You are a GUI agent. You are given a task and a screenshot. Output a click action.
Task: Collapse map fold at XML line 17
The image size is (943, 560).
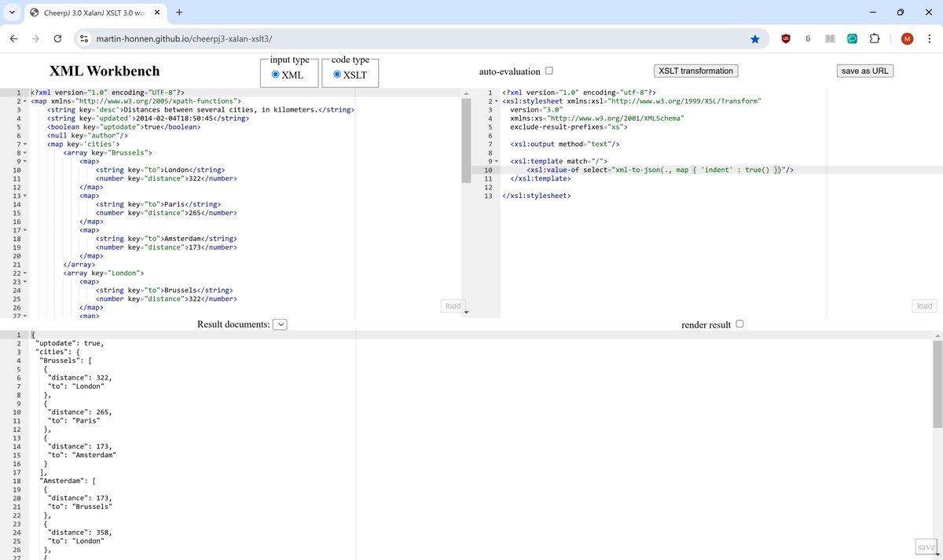pyautogui.click(x=25, y=229)
